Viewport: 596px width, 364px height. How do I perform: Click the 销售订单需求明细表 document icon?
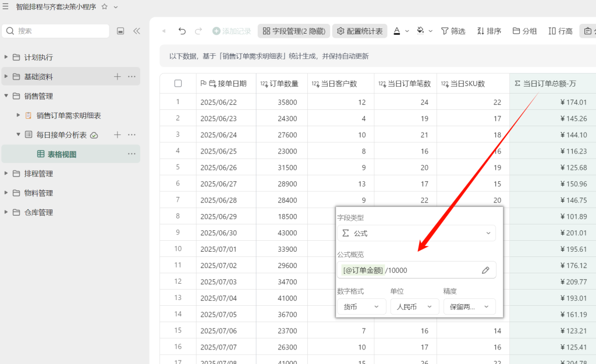(29, 115)
